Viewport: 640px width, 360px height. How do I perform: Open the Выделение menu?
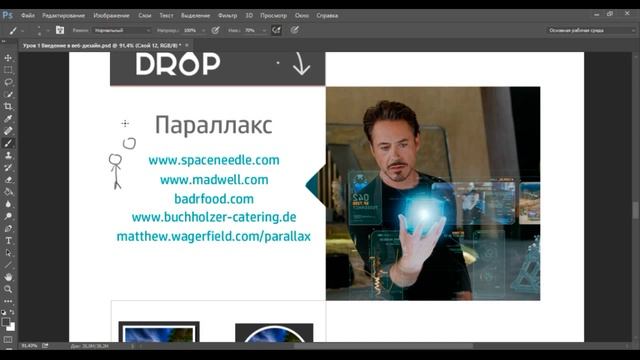(196, 16)
